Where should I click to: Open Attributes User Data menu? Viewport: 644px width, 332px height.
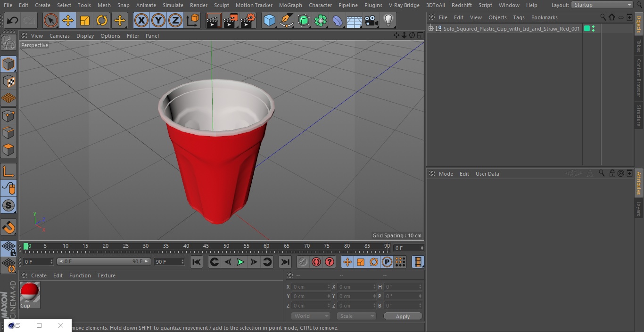click(x=487, y=174)
